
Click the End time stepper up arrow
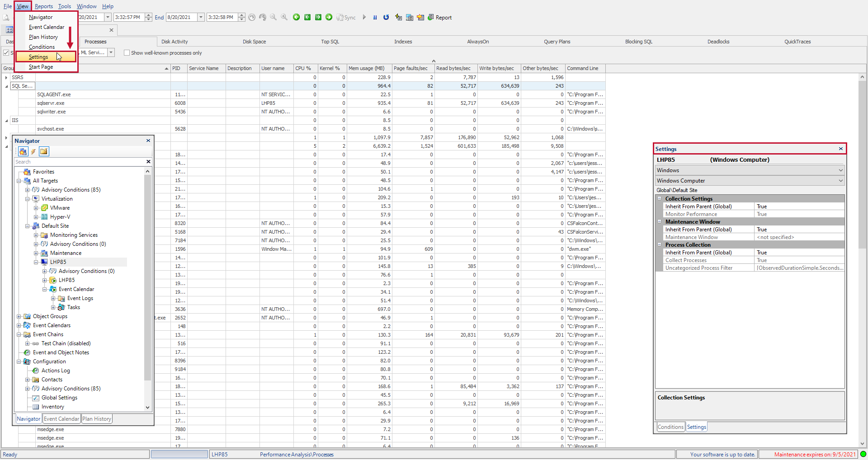tap(241, 15)
